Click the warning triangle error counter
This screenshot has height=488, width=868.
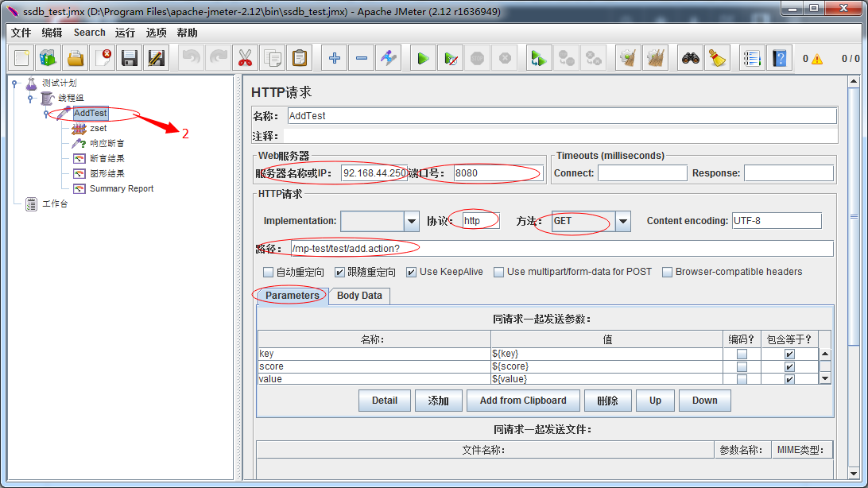click(x=817, y=59)
